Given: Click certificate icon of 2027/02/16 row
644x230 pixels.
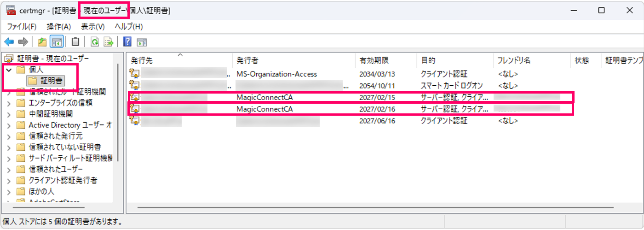Looking at the screenshot, I should pyautogui.click(x=134, y=109).
